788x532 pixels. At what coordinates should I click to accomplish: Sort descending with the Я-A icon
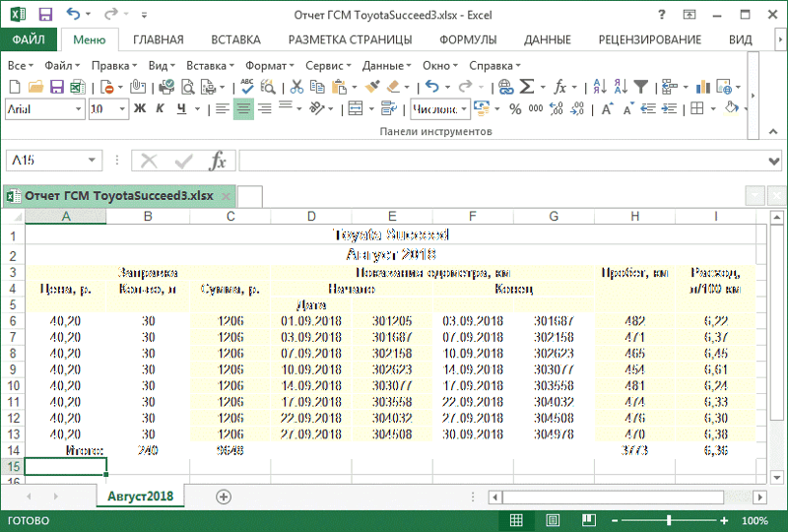tap(621, 87)
